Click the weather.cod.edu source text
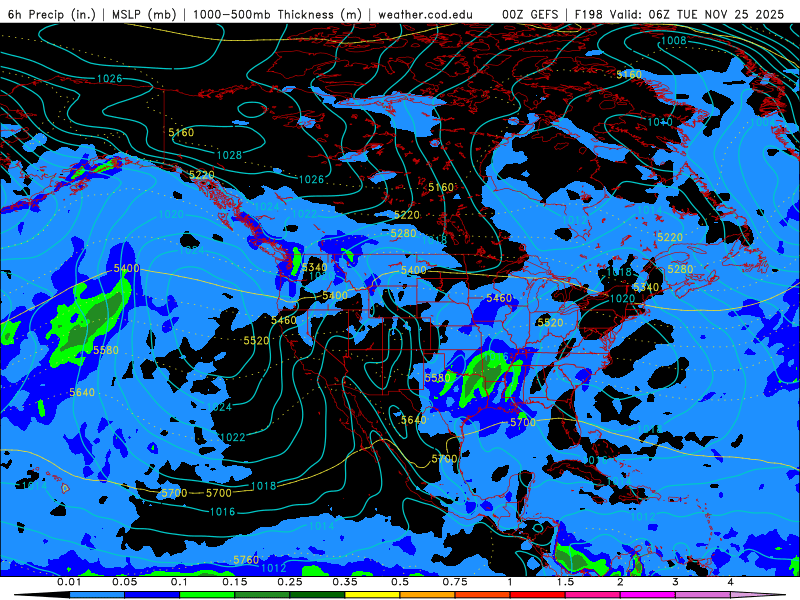The image size is (800, 600). 425,14
